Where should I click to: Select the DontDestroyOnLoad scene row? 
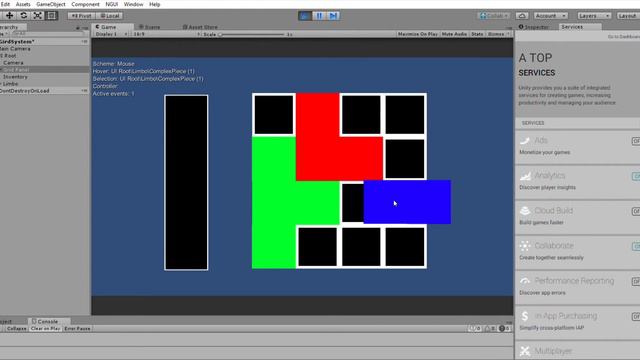[45, 91]
